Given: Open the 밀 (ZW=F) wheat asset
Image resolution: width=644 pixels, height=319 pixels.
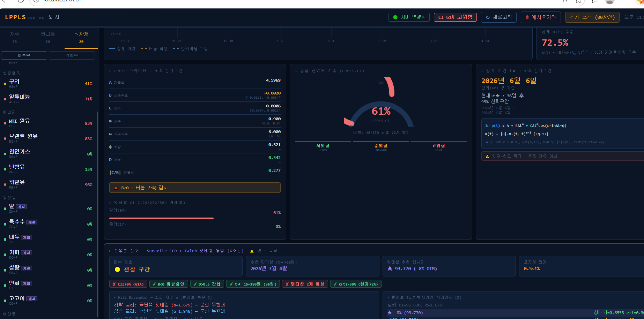Looking at the screenshot, I should tap(49, 208).
